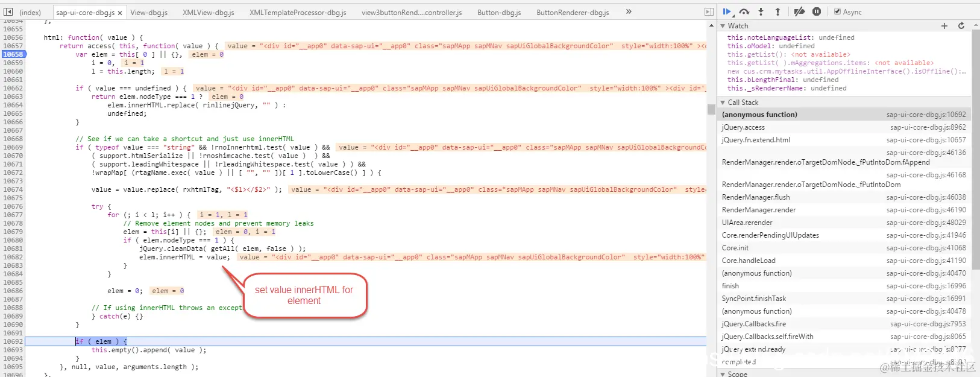This screenshot has height=377, width=980.
Task: Toggle the Async call stack checkbox
Action: (838, 11)
